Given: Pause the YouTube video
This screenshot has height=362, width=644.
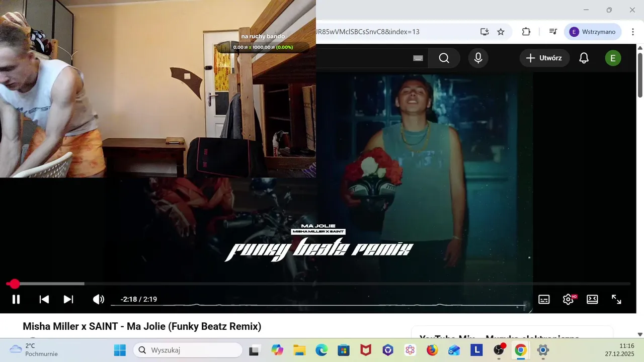Looking at the screenshot, I should click(x=16, y=299).
